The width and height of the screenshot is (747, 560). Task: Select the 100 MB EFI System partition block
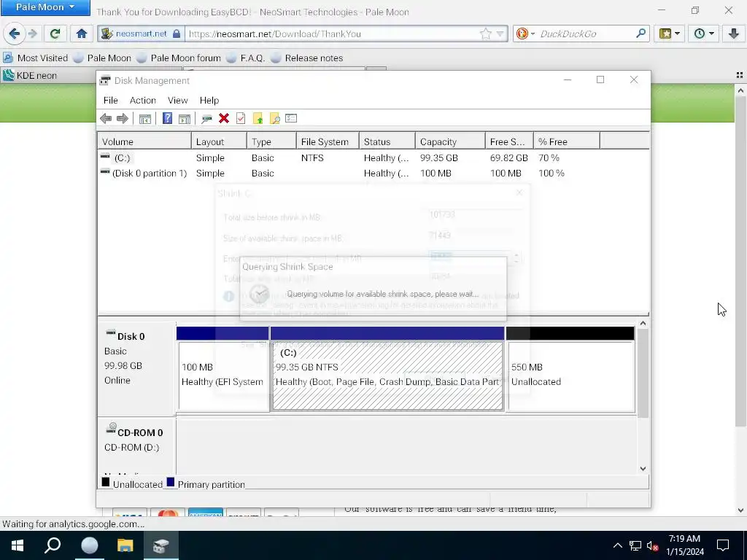click(223, 368)
